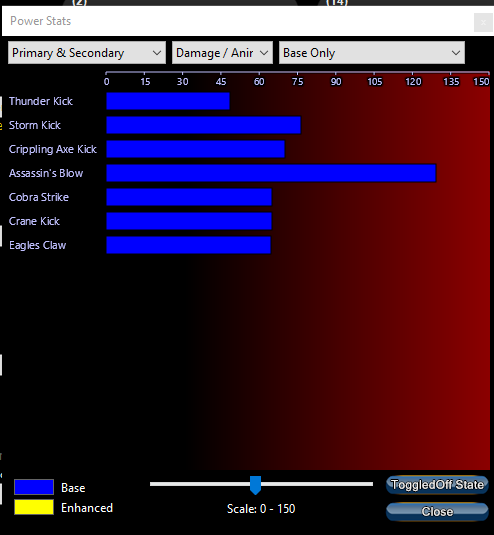Select the Thunder Kick bar

pos(168,101)
